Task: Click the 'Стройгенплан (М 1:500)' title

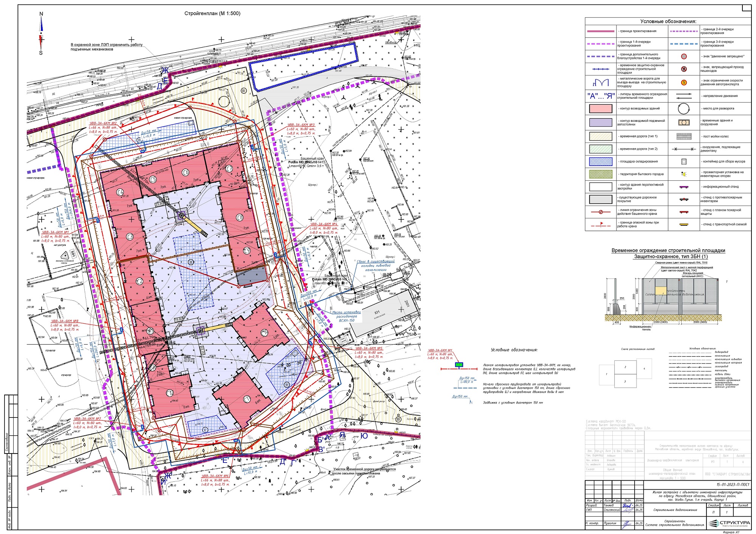Action: (212, 14)
